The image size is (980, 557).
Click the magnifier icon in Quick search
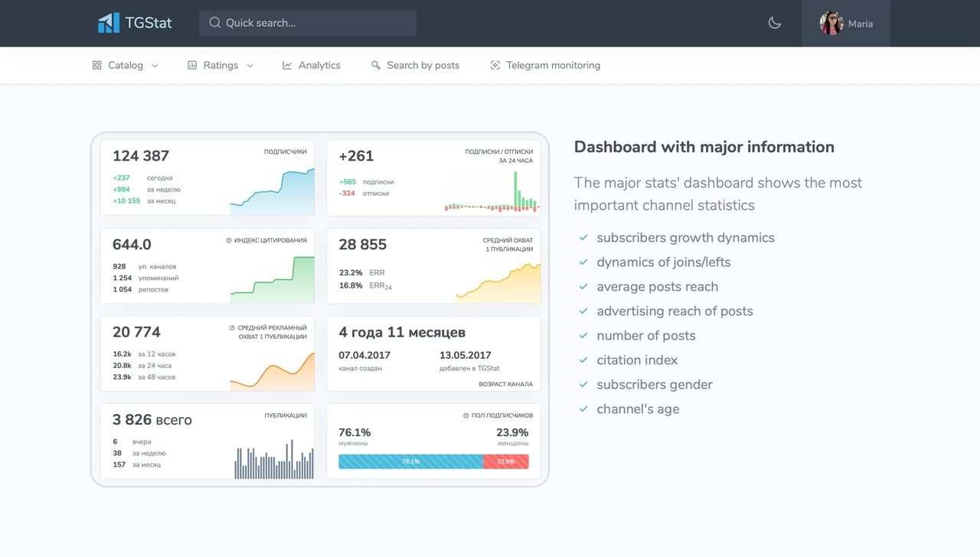[215, 23]
